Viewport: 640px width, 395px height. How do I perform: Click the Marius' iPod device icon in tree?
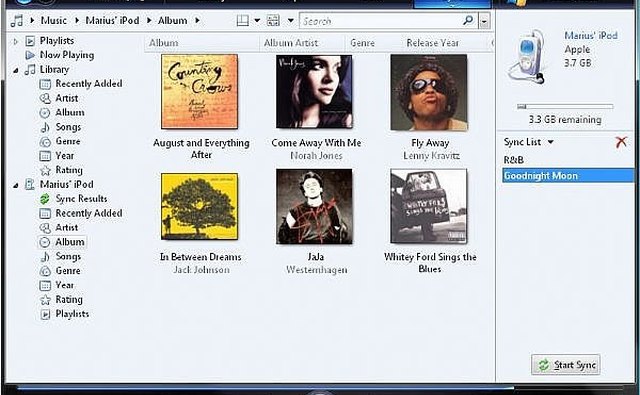click(x=30, y=184)
